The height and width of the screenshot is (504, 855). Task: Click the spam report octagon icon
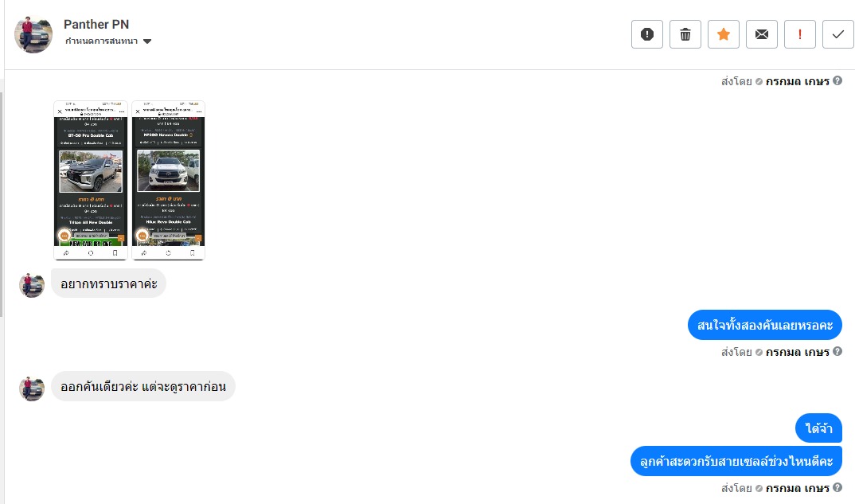(646, 34)
